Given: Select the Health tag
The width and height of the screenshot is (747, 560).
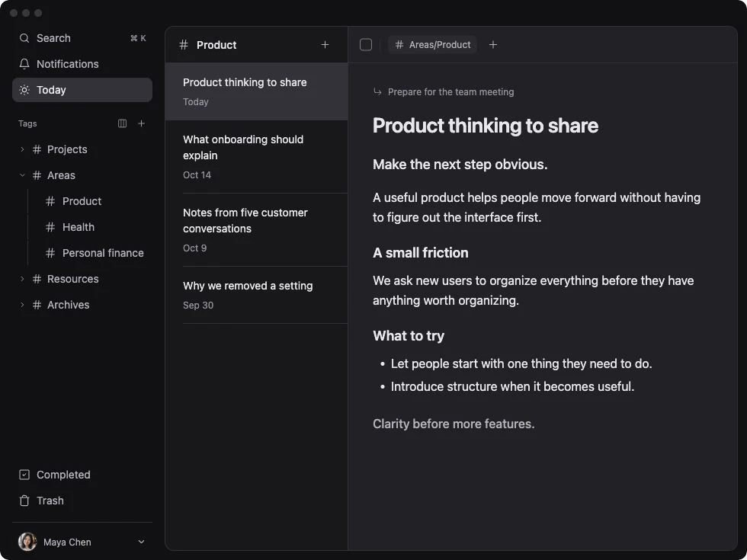Looking at the screenshot, I should (79, 227).
